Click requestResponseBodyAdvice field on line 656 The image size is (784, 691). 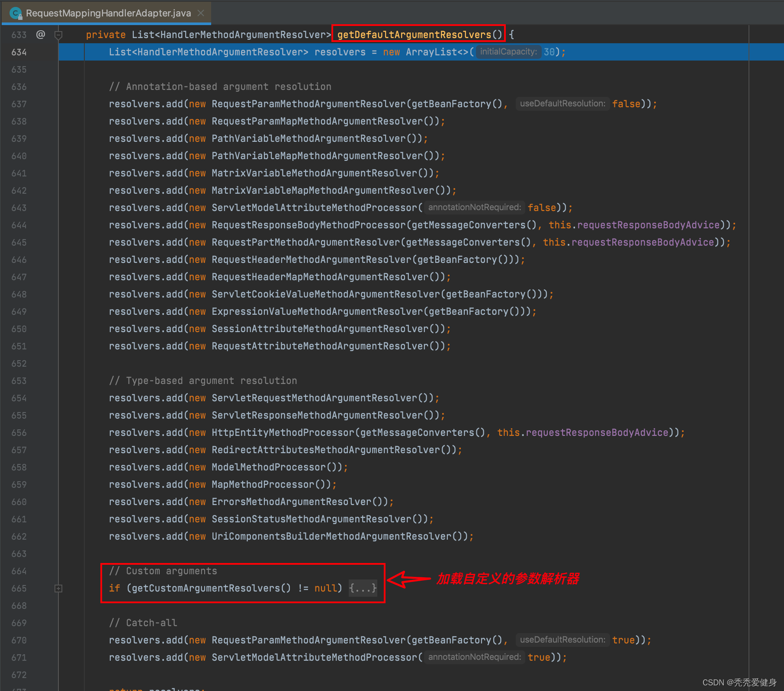point(597,432)
